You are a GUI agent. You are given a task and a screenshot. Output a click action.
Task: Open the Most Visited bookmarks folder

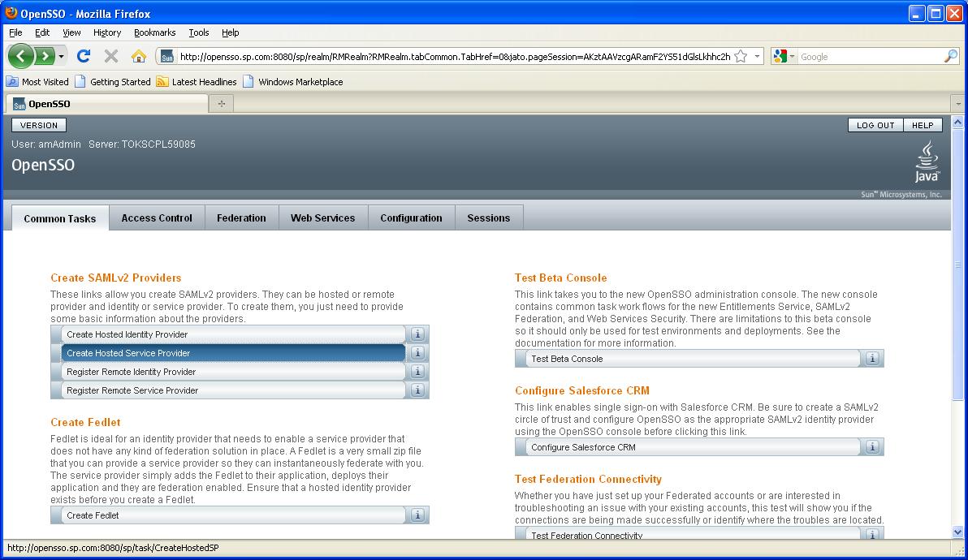(x=37, y=81)
